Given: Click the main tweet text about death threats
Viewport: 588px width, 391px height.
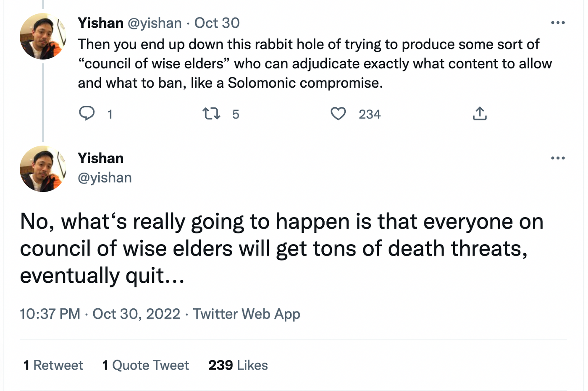Looking at the screenshot, I should click(x=281, y=248).
